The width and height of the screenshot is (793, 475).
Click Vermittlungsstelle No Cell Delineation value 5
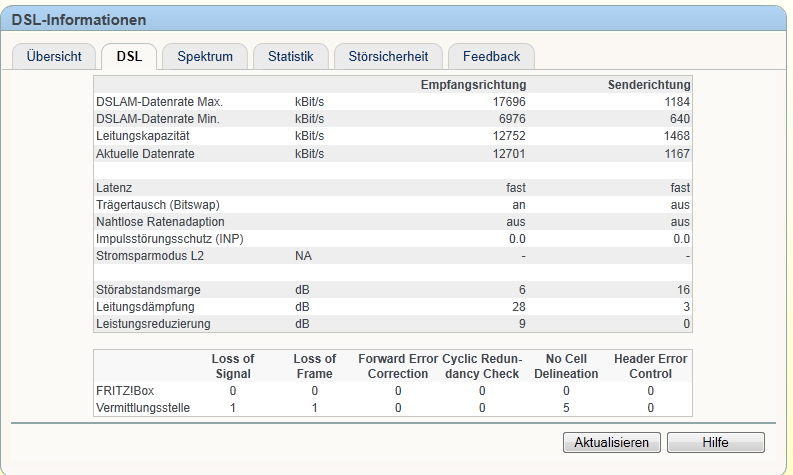(566, 408)
